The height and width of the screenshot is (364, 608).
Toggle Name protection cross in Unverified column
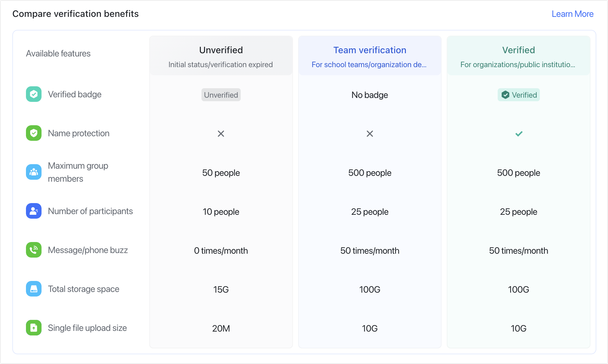(x=221, y=133)
